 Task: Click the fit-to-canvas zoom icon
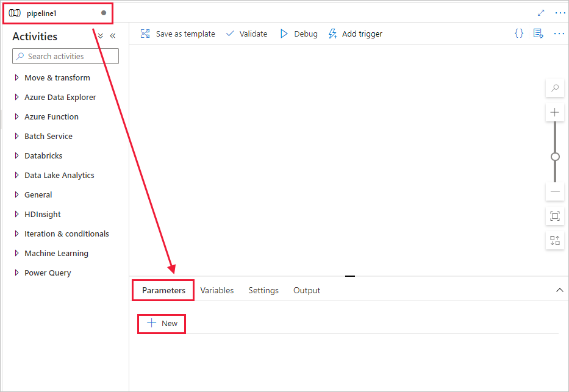tap(554, 216)
